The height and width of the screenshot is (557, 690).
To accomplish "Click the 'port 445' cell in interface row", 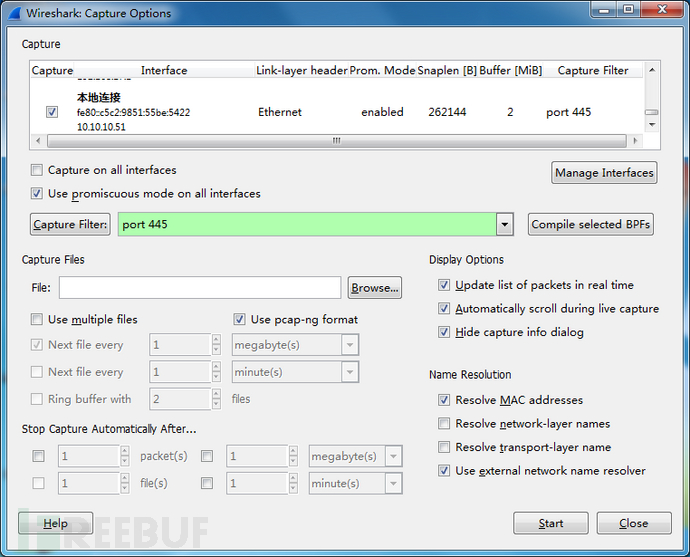I will click(x=569, y=112).
